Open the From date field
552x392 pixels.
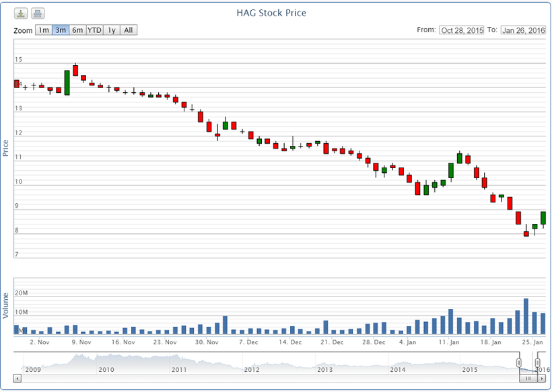click(x=462, y=30)
